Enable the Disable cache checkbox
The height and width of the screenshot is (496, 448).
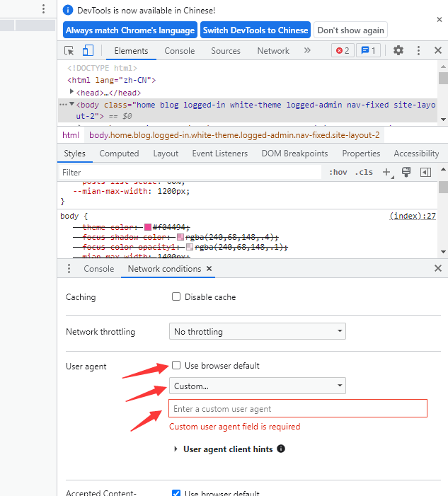(x=176, y=297)
